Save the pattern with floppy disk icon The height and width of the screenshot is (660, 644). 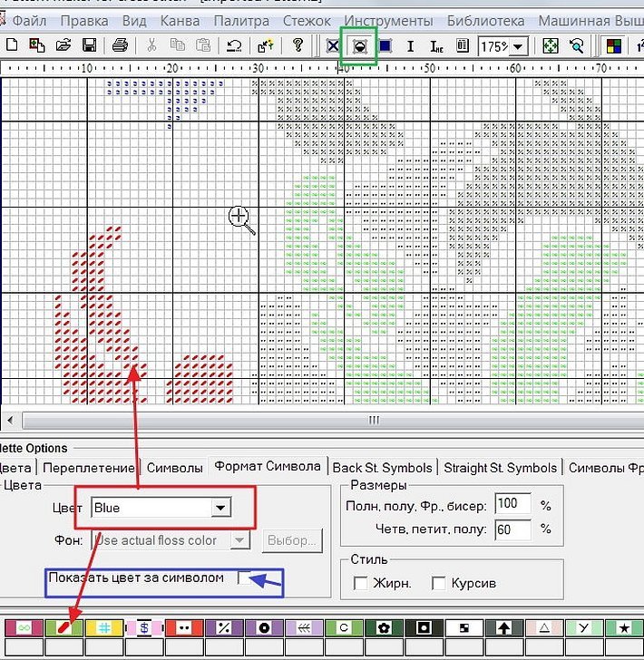[x=89, y=45]
